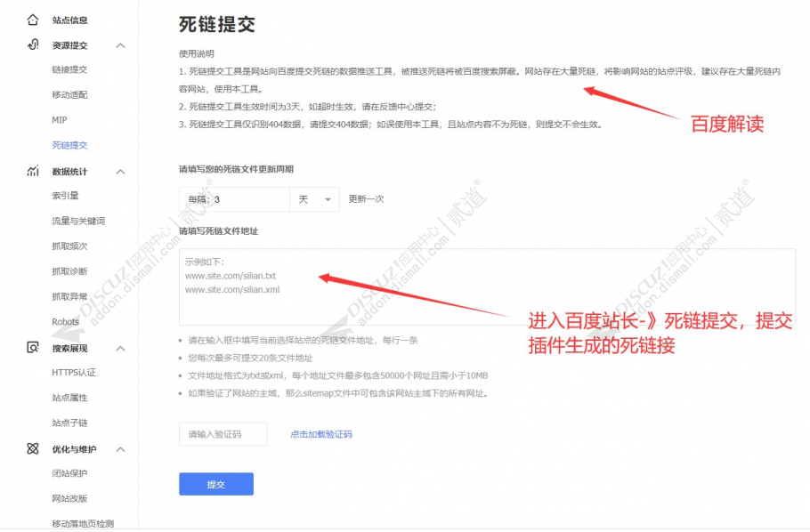Open 抓取频次 in the sidebar
The height and width of the screenshot is (532, 810).
[x=69, y=246]
